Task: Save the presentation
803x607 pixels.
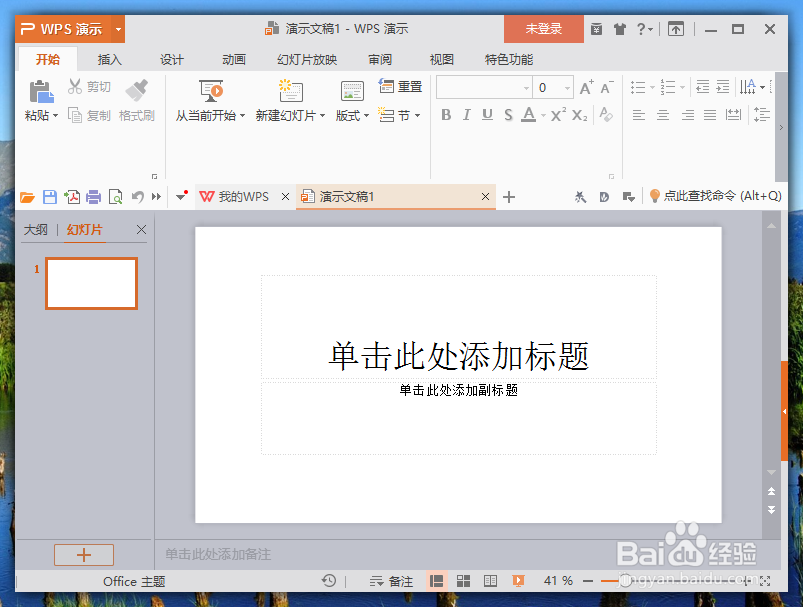Action: pyautogui.click(x=49, y=197)
